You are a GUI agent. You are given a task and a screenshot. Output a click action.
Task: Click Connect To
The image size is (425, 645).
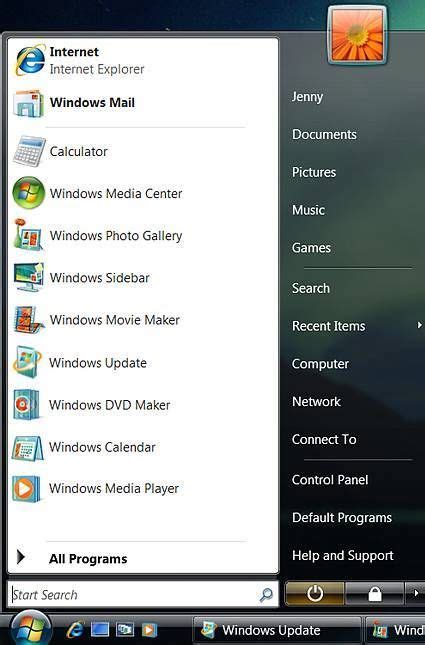point(324,440)
